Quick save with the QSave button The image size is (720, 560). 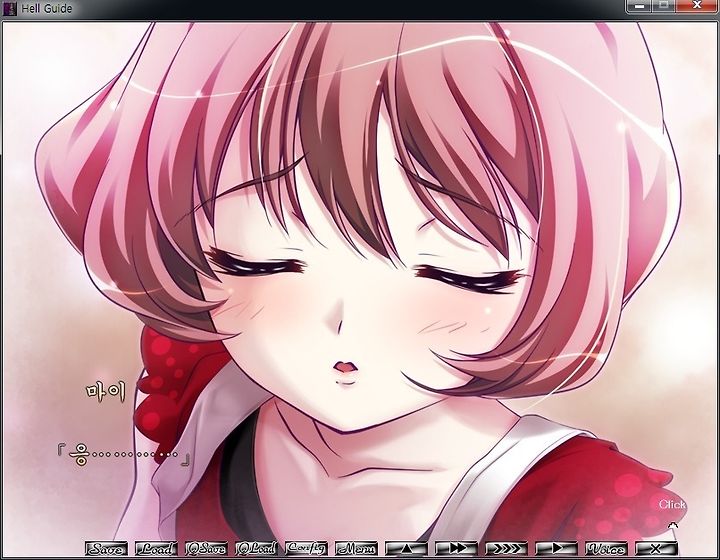click(x=206, y=549)
